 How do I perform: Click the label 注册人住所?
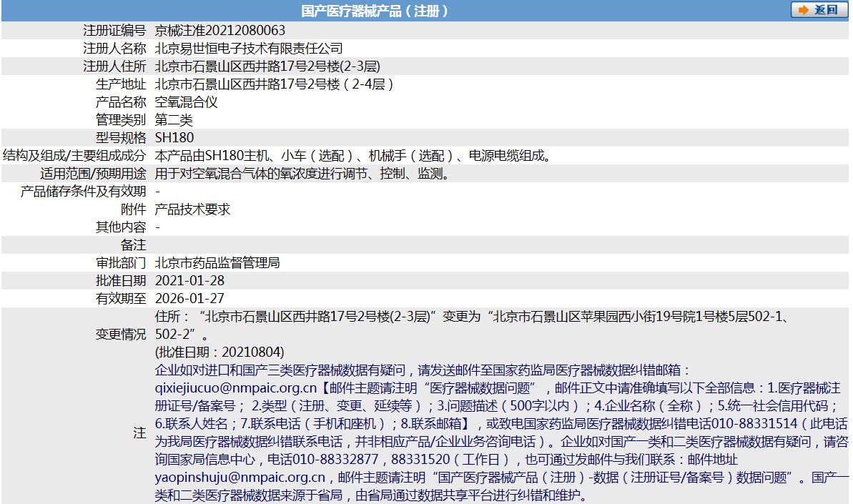[x=114, y=66]
